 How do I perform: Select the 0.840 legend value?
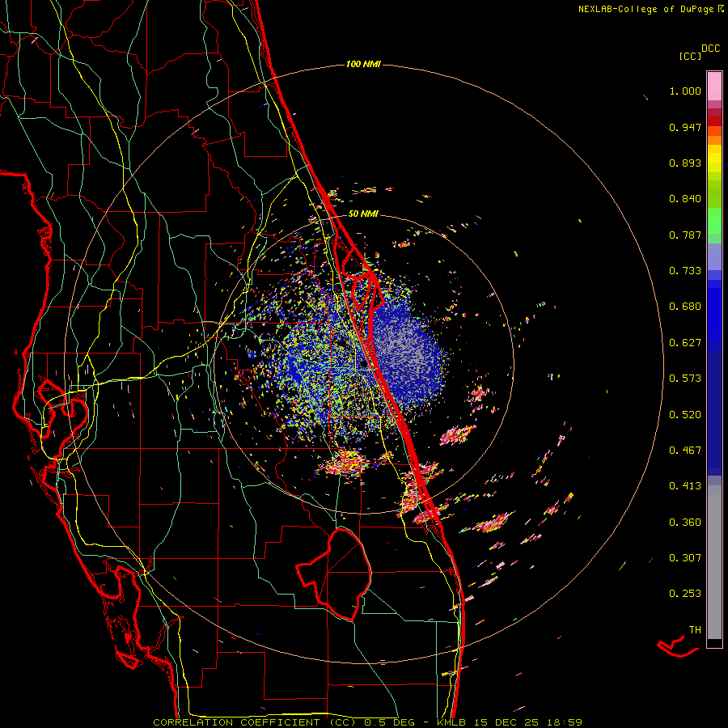685,199
